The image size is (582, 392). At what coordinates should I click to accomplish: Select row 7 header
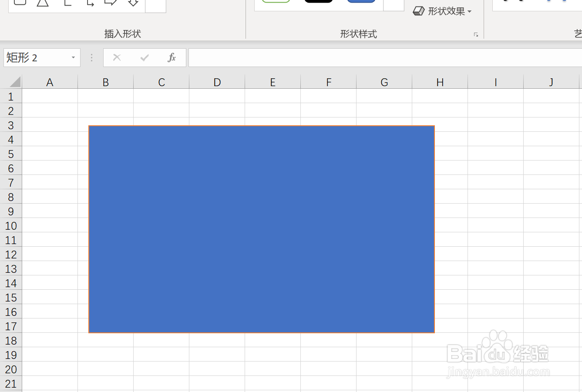(11, 182)
